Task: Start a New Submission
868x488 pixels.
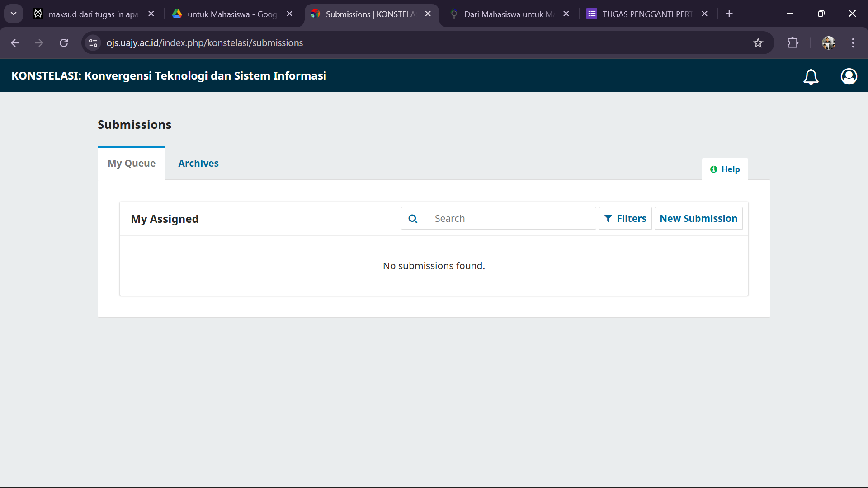Action: [x=698, y=219]
